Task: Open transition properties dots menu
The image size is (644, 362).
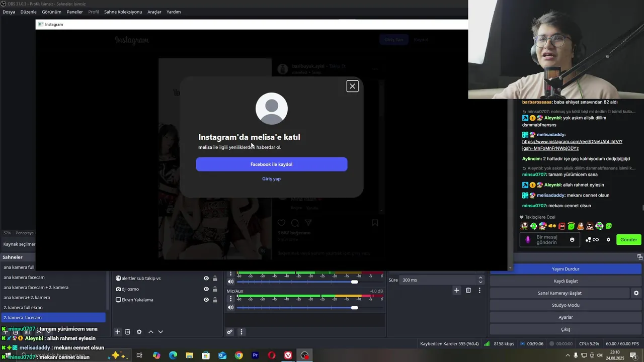Action: pyautogui.click(x=479, y=290)
